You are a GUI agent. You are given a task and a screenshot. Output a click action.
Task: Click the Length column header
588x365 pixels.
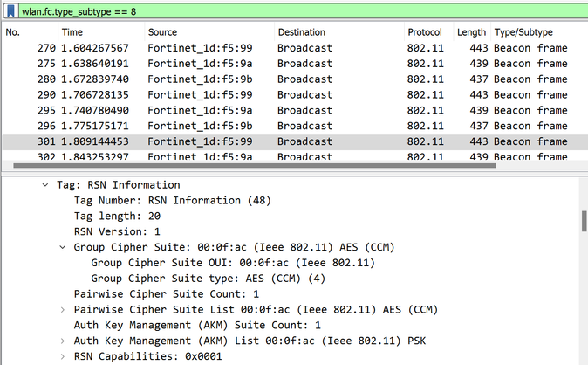pos(471,32)
